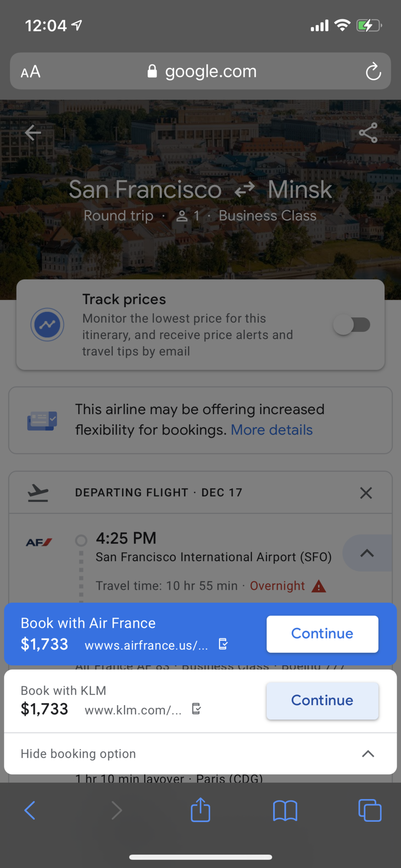The image size is (401, 868).
Task: Open the Safari share sheet icon
Action: point(200,809)
